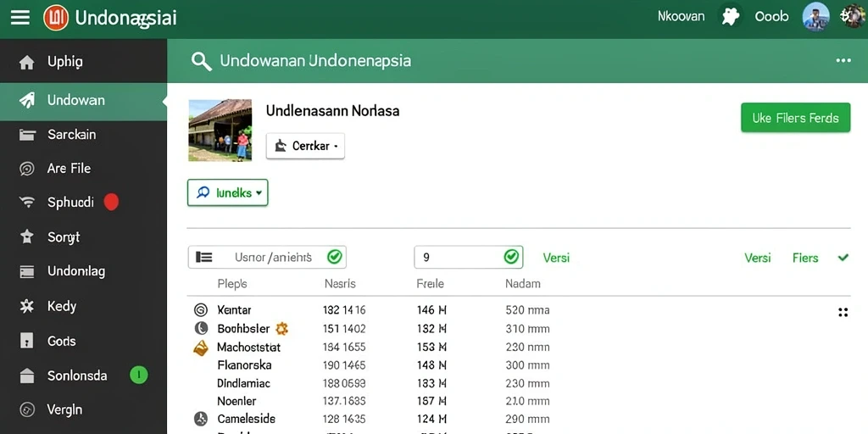
Task: Toggle green check in Usnor/anients field
Action: 334,256
